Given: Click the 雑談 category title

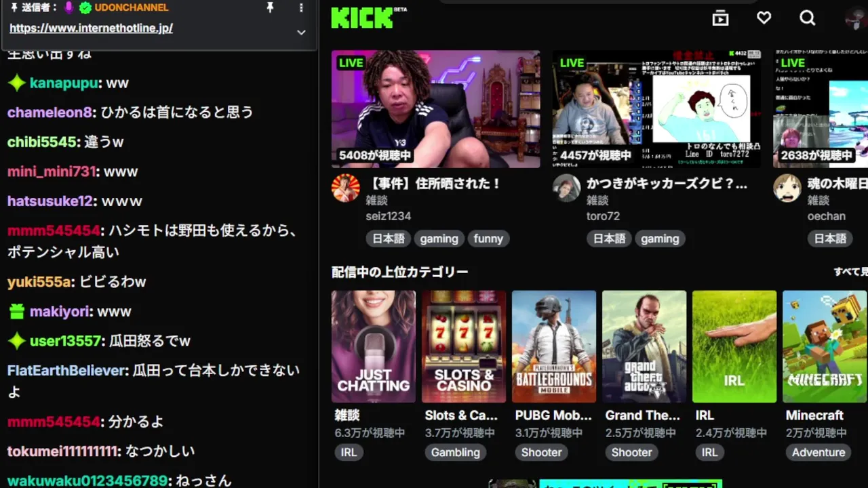Looking at the screenshot, I should [347, 415].
